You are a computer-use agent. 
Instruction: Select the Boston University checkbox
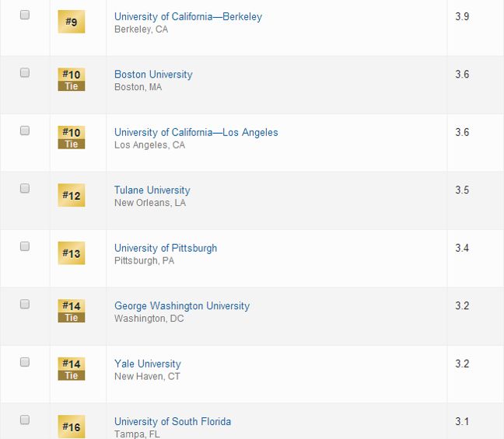coord(25,72)
